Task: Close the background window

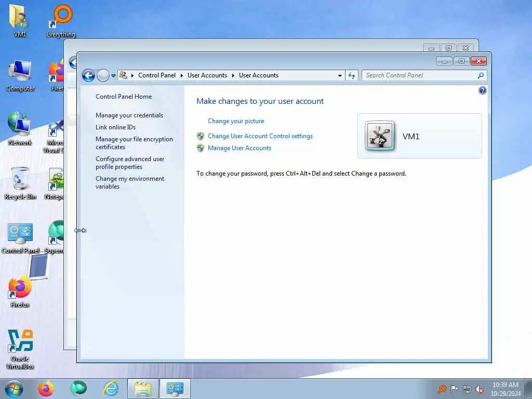Action: click(x=465, y=48)
